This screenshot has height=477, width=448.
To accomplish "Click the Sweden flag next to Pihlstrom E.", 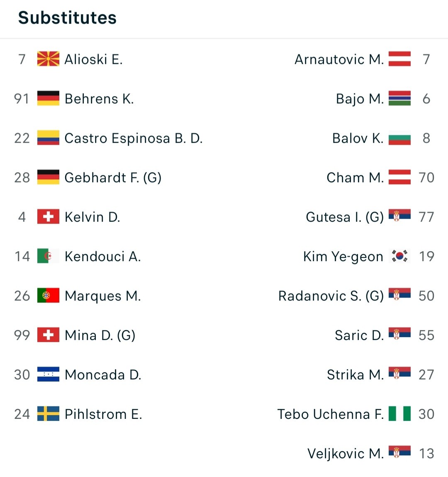I will (x=48, y=414).
